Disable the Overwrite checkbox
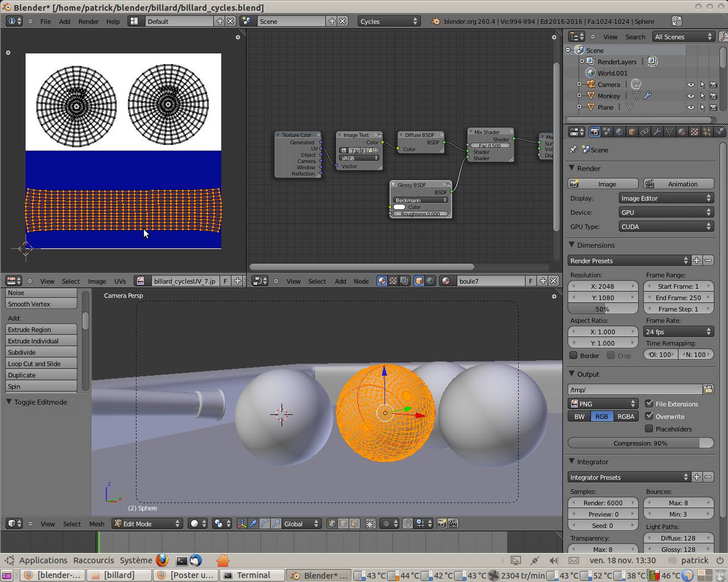728x582 pixels. pyautogui.click(x=650, y=416)
